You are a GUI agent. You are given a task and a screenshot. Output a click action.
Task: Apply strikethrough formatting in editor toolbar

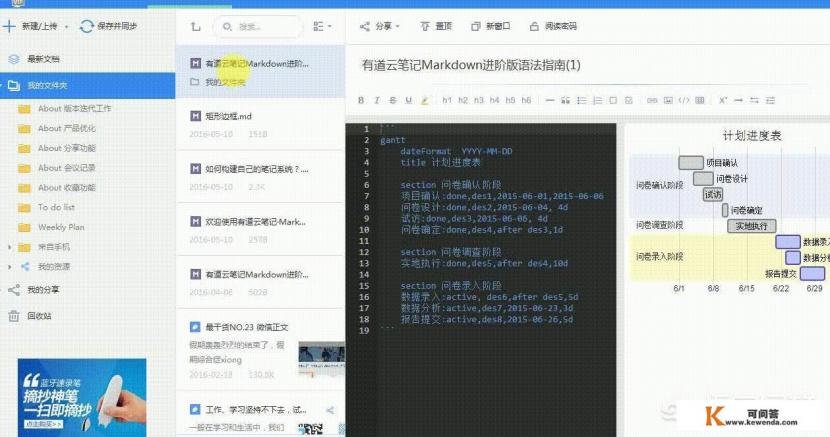(393, 100)
